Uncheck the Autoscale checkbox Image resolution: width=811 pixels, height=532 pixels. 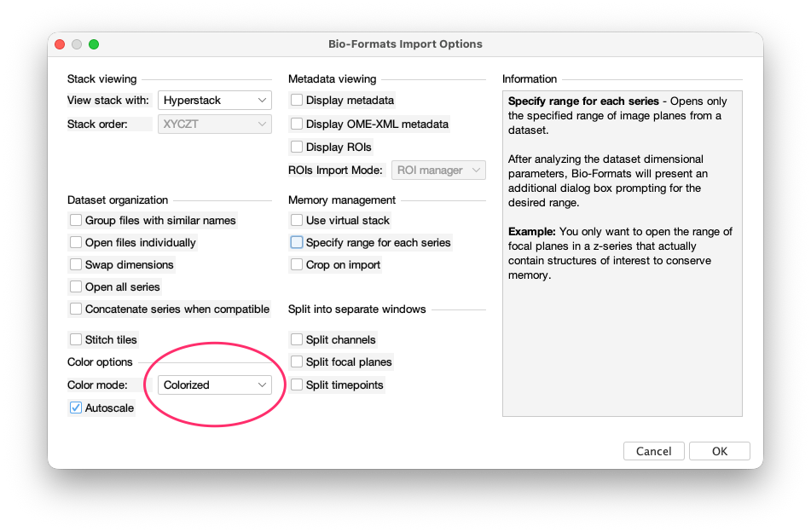click(x=76, y=408)
